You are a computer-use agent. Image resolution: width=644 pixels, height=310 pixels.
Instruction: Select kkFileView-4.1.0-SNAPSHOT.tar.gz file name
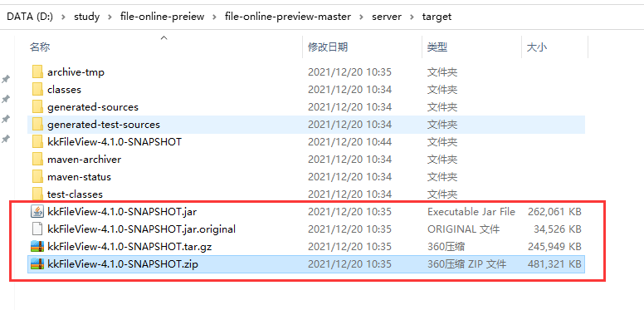[129, 247]
